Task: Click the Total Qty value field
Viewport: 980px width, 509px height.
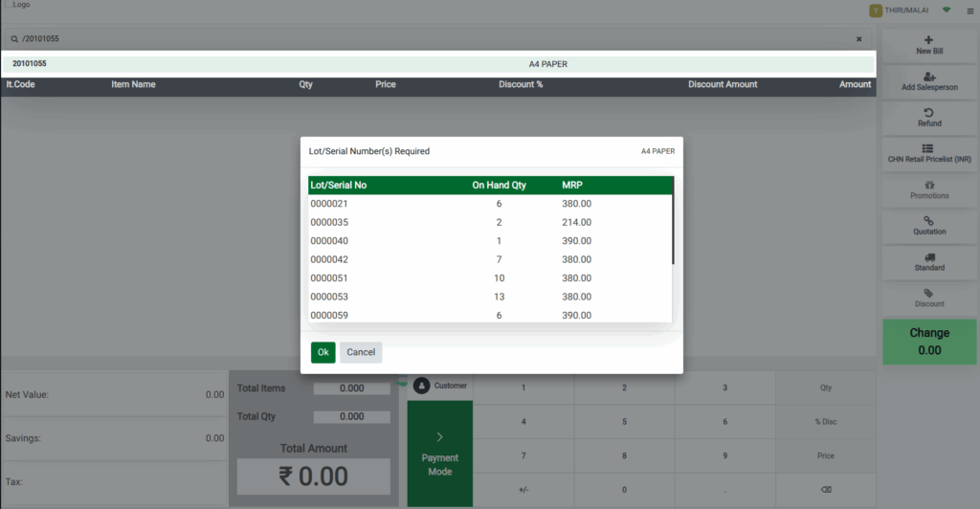Action: coord(352,416)
